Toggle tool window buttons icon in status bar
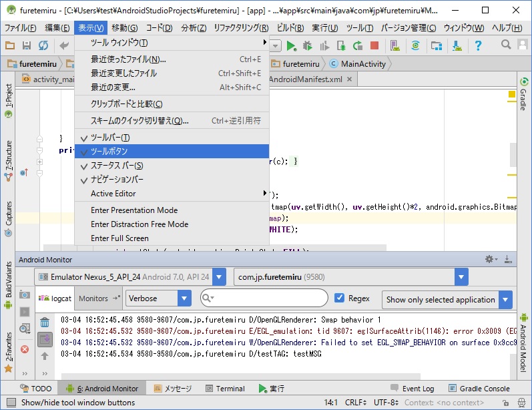Screen dimensions: 532x410 11,403
